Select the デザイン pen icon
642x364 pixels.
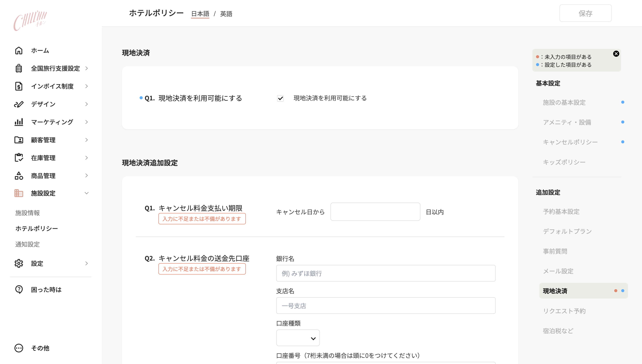(x=19, y=104)
